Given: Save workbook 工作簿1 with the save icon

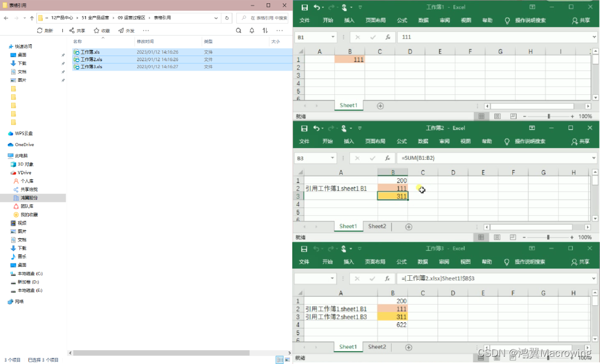Looking at the screenshot, I should click(304, 7).
